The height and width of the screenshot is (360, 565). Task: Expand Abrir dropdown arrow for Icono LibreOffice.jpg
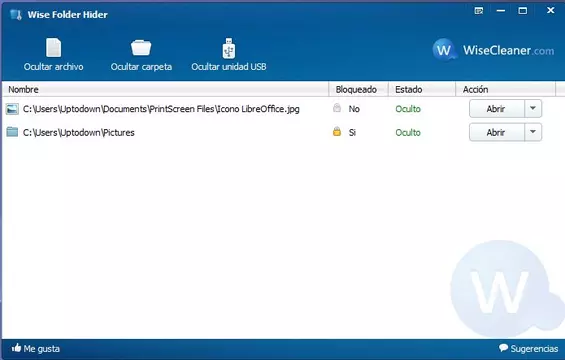click(533, 109)
